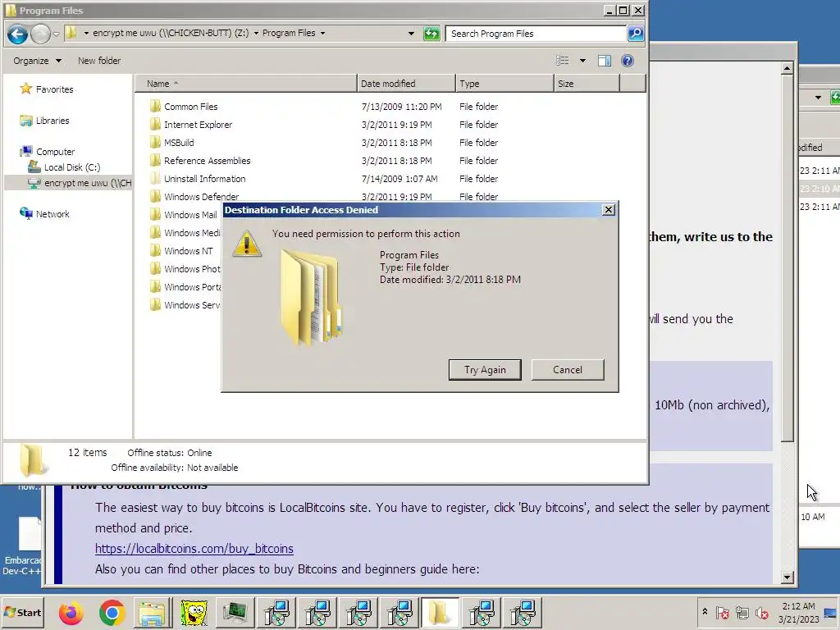
Task: Select the Windows Mail folder icon
Action: tap(155, 215)
